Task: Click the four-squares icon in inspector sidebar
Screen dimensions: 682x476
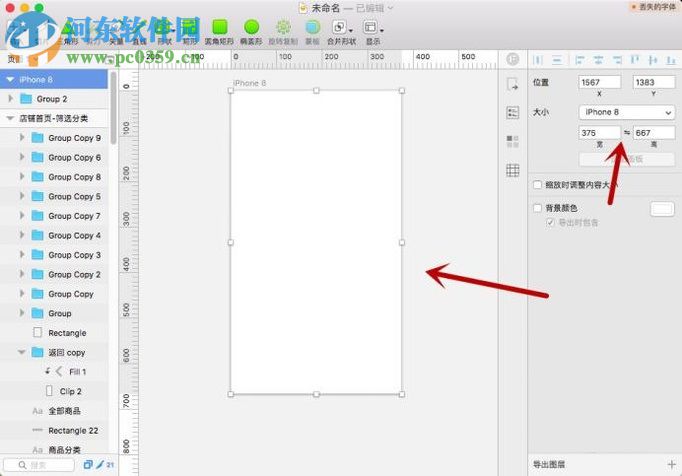Action: pos(513,141)
